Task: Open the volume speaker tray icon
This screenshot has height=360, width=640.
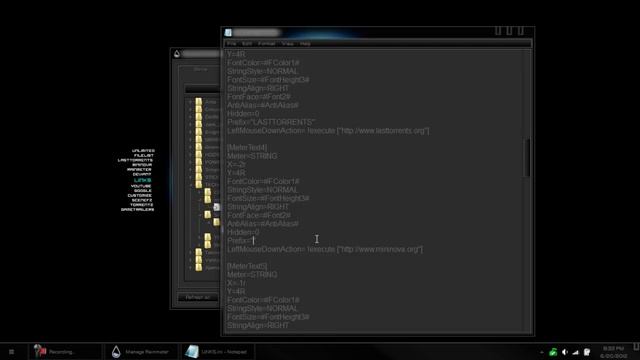Action: [x=565, y=352]
